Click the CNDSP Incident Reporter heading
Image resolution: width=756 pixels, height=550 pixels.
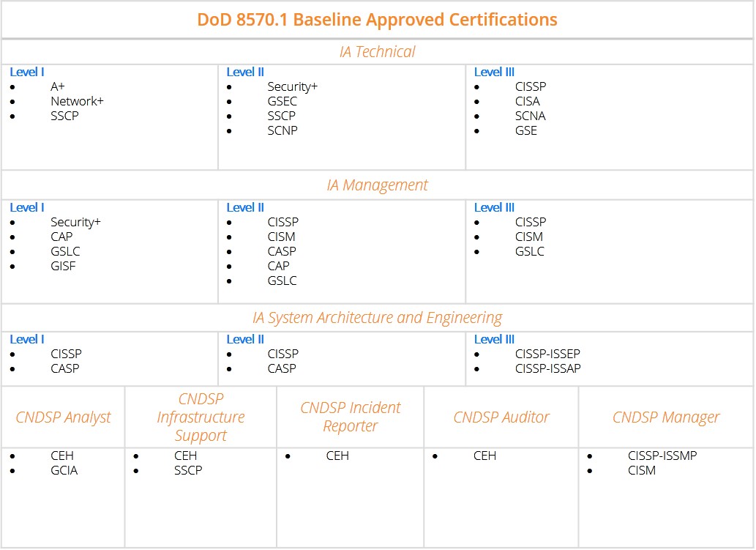point(351,417)
